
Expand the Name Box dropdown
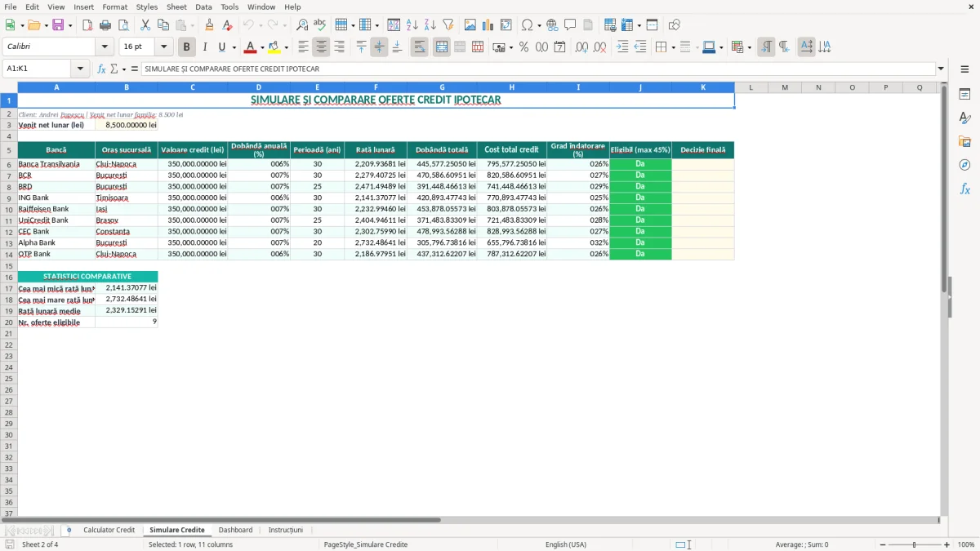(80, 69)
